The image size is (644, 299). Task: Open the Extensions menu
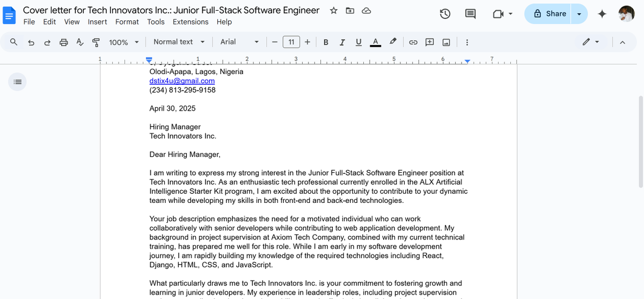pos(191,21)
